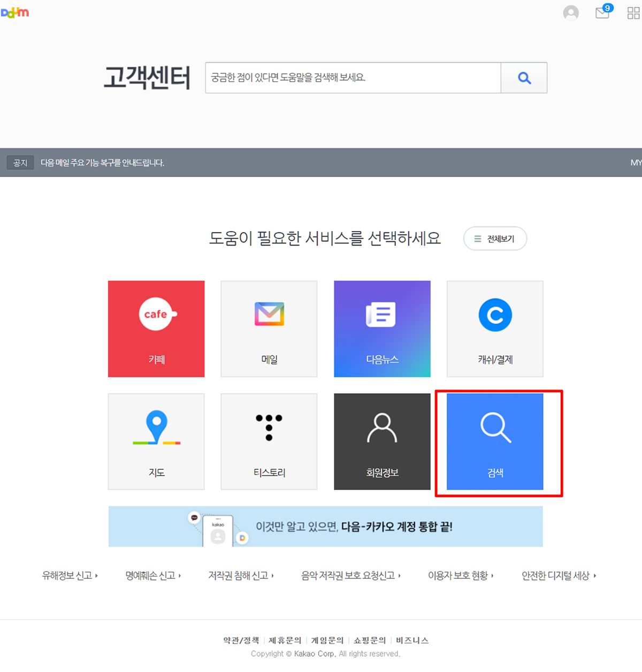Open 이용자 보호 현황 link
Viewport: 642px width, 672px height.
[461, 576]
